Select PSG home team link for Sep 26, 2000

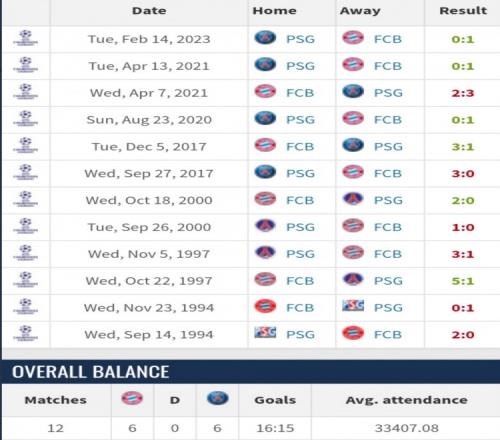pos(300,227)
